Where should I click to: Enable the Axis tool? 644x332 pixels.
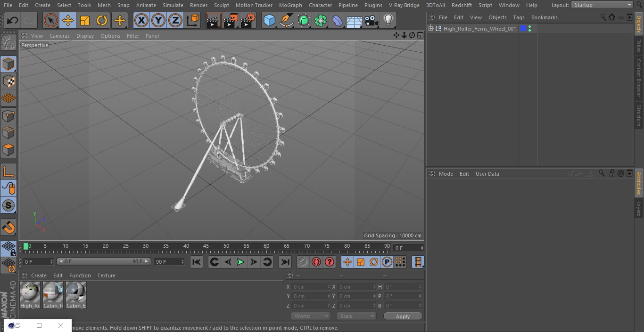point(8,171)
